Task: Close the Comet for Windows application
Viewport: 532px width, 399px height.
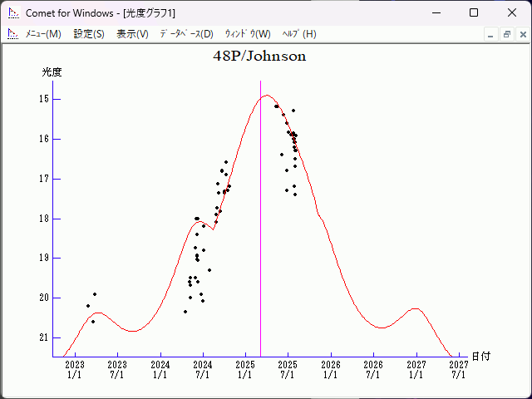Action: point(511,13)
